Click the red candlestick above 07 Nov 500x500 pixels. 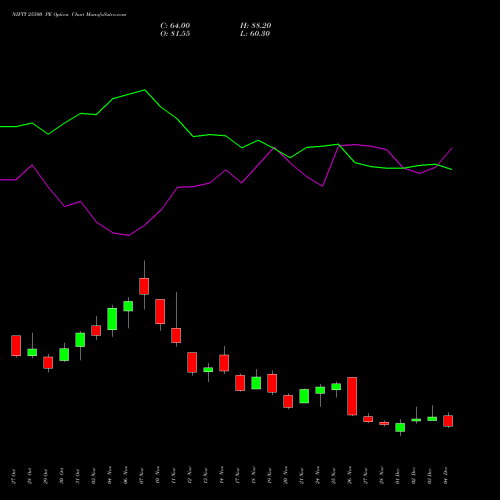(x=144, y=286)
